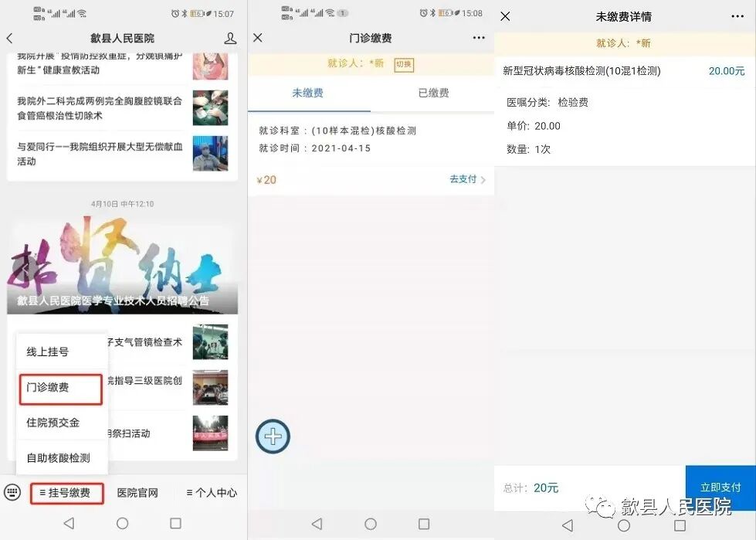
Task: Tap the back arrow on 歙县人民医院 page
Action: 9,37
